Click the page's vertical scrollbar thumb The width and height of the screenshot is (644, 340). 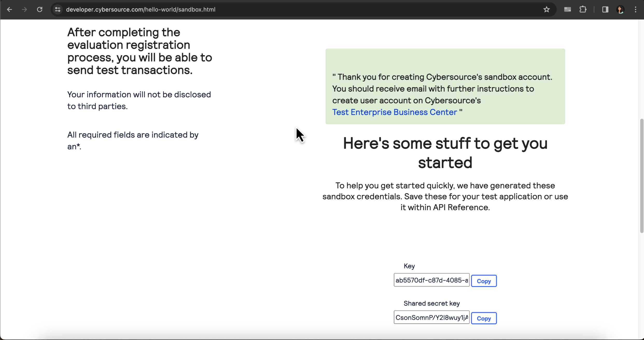tap(641, 176)
